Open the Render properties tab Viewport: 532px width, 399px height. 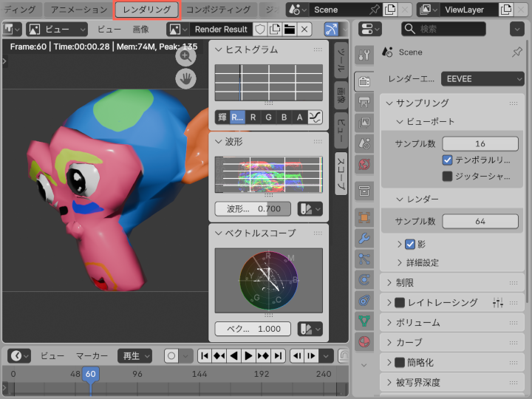(x=364, y=81)
